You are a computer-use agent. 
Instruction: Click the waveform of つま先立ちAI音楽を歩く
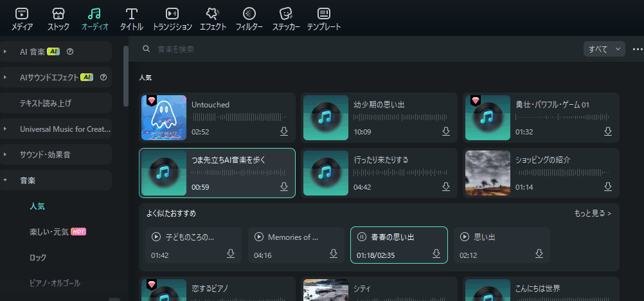click(238, 172)
